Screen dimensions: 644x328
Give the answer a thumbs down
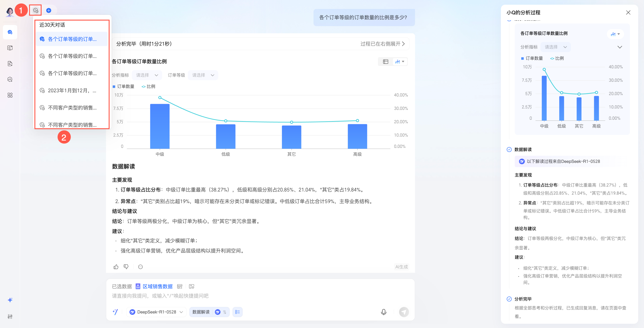(126, 267)
